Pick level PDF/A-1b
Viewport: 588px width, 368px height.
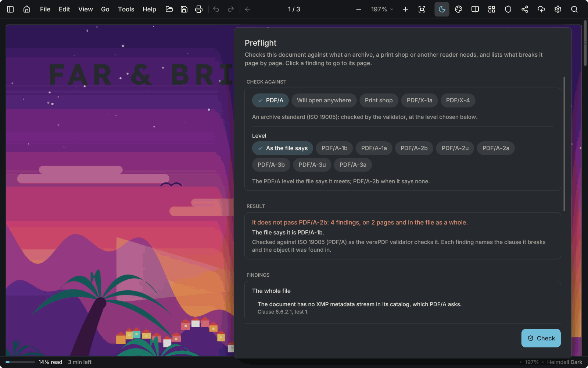(334, 148)
